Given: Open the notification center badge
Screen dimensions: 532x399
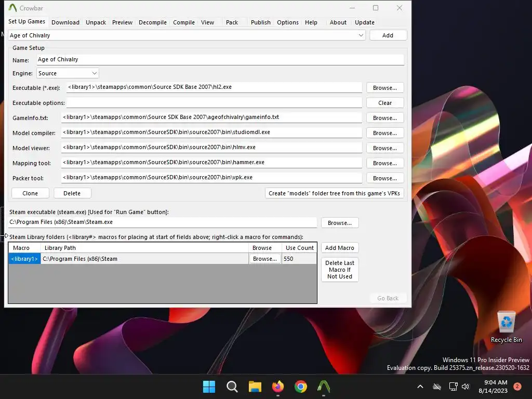Looking at the screenshot, I should tap(517, 386).
